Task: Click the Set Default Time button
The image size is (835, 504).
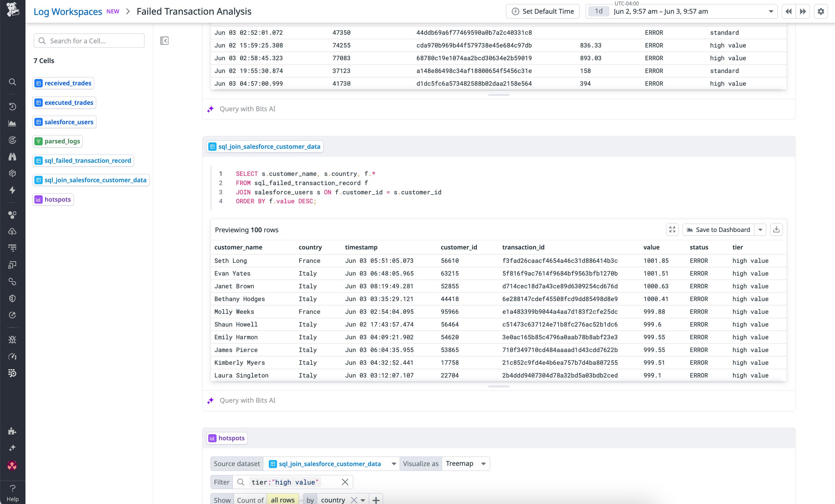Action: coord(543,11)
